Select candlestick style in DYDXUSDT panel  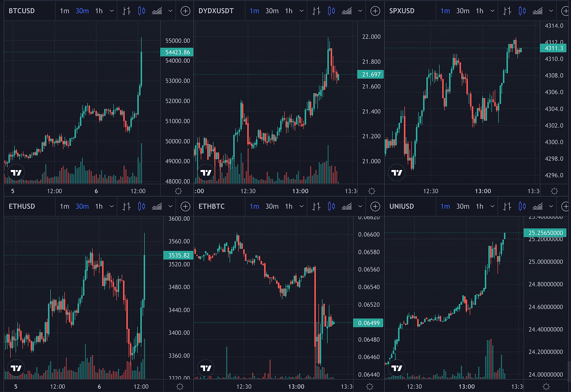coord(331,11)
